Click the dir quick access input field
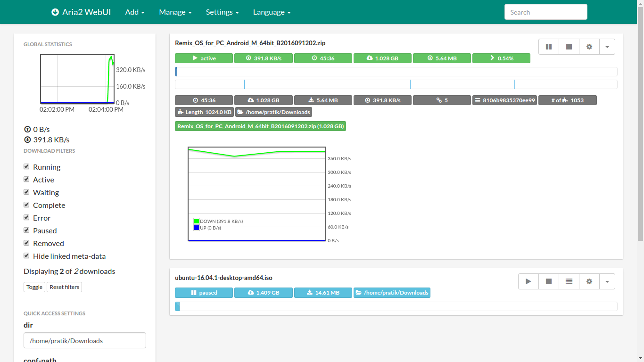This screenshot has height=362, width=644. [85, 341]
